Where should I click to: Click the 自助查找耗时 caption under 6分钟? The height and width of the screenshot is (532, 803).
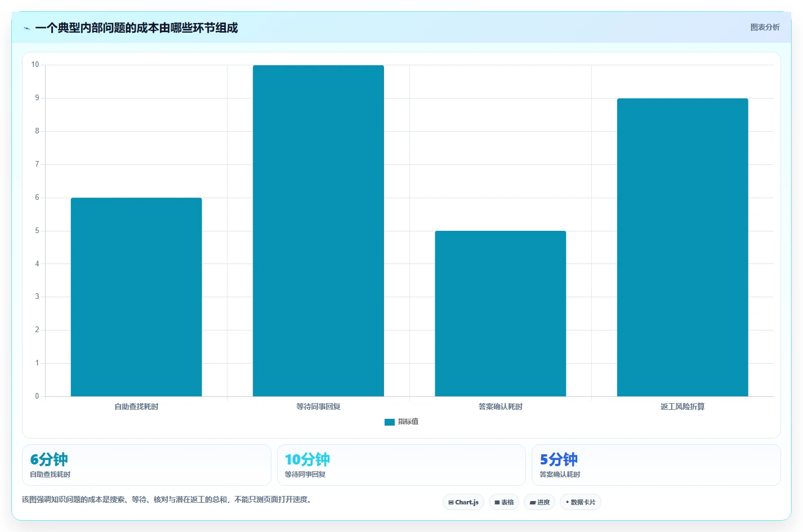click(x=50, y=475)
